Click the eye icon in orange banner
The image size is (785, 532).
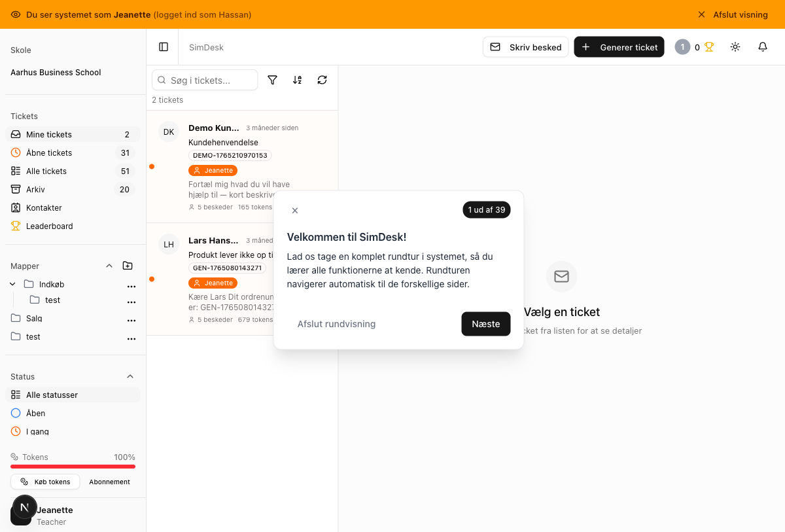tap(16, 14)
